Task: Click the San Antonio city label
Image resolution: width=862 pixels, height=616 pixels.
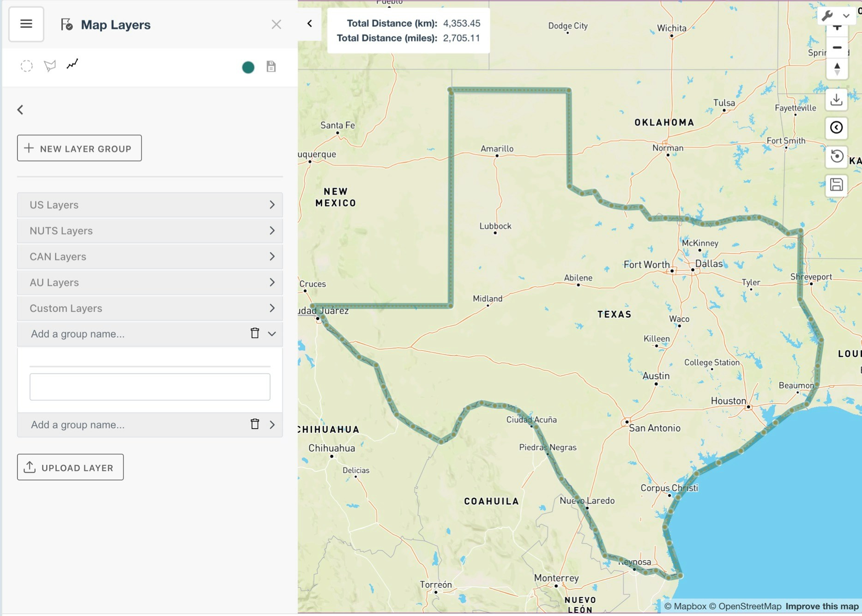Action: 655,428
